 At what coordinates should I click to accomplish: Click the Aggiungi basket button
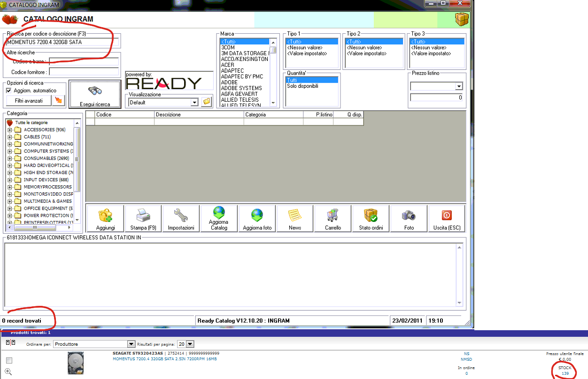click(105, 219)
